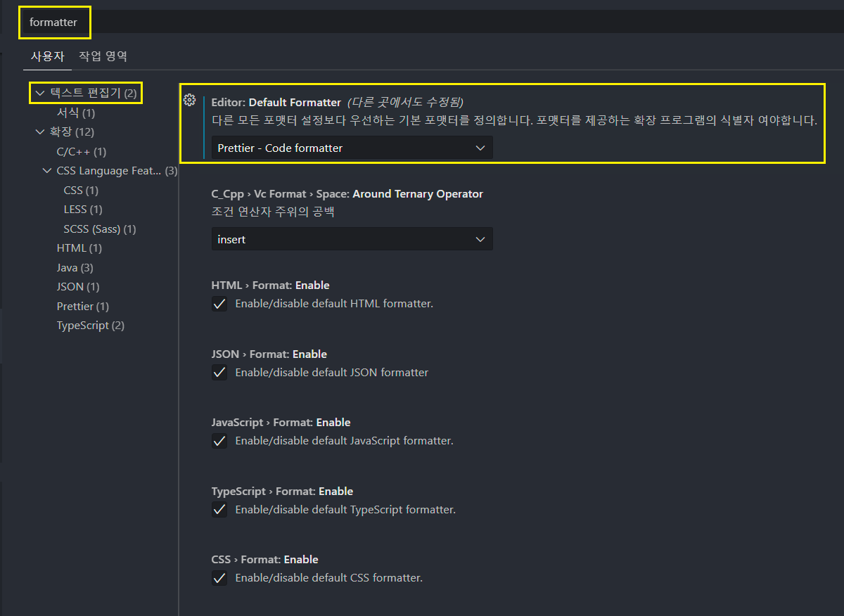844x616 pixels.
Task: Uncheck the TypeScript Format Enable checkbox
Action: tap(219, 510)
